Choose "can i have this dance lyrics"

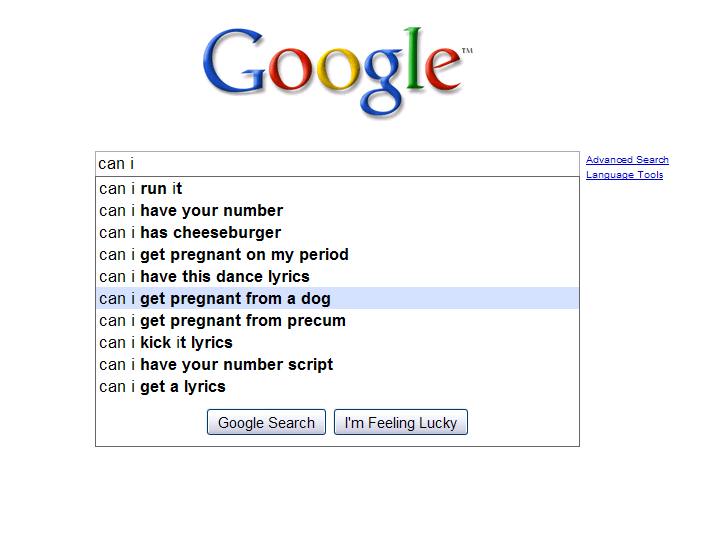(x=204, y=277)
